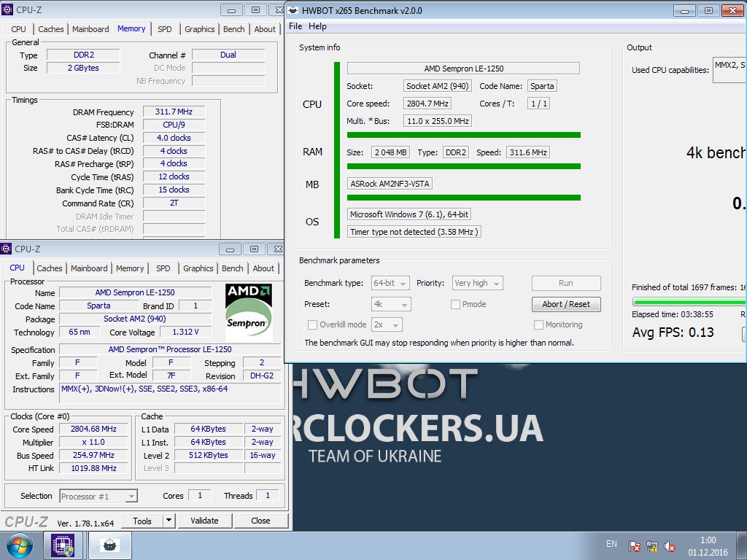The image size is (747, 560).
Task: Enable the Overkill mode checkbox
Action: click(x=312, y=324)
